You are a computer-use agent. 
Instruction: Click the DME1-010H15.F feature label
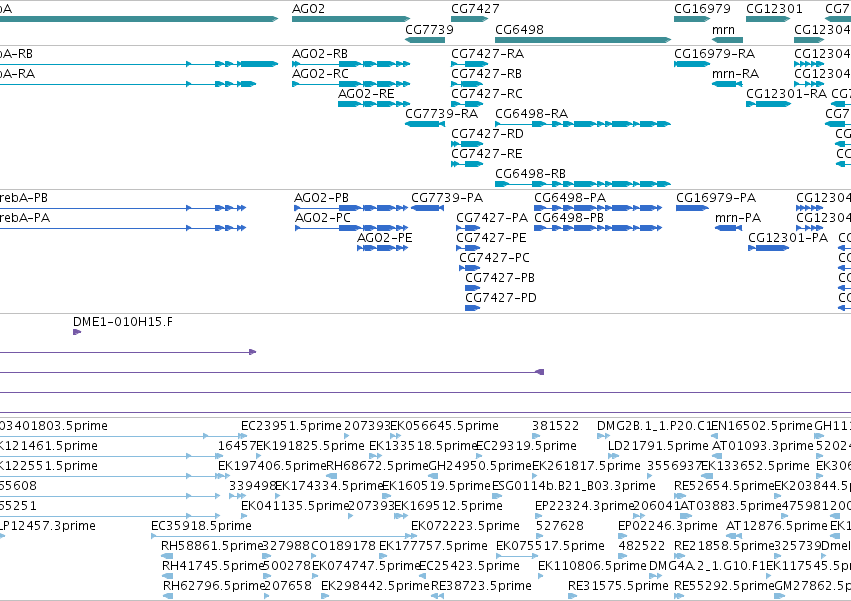123,322
